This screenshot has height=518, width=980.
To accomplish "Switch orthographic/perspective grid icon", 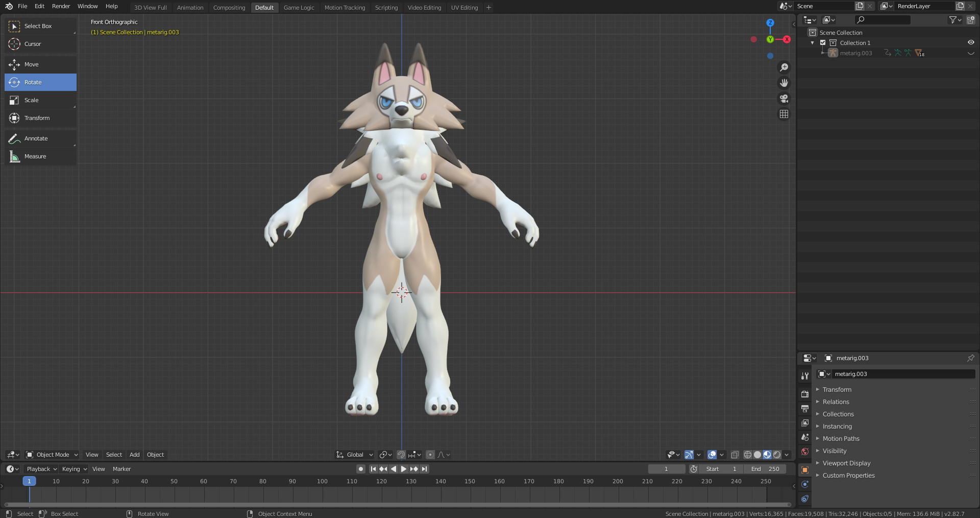I will click(784, 114).
